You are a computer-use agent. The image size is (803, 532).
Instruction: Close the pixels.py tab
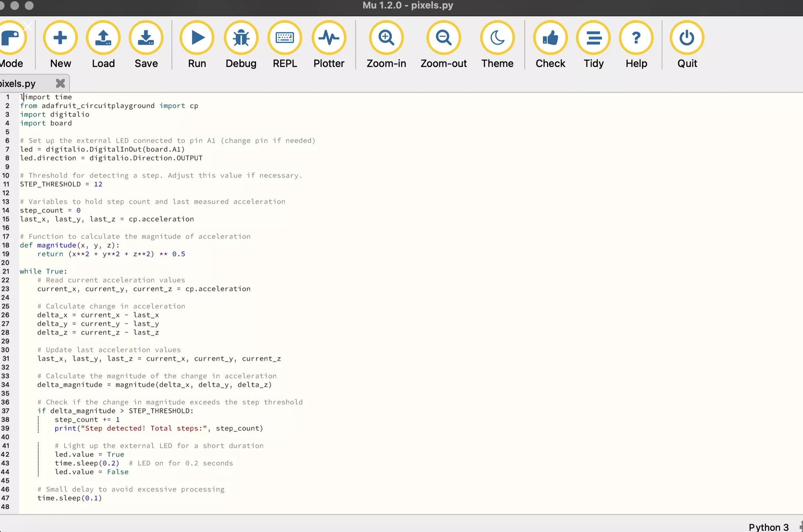[x=60, y=83]
